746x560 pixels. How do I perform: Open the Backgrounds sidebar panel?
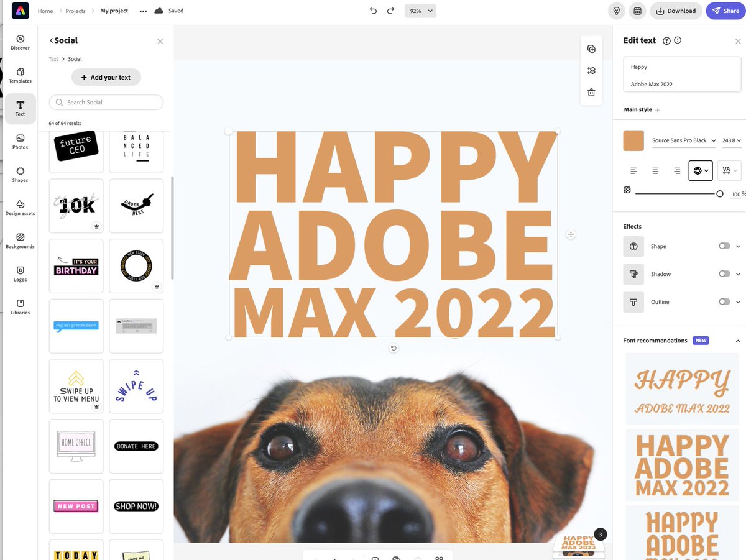click(20, 241)
